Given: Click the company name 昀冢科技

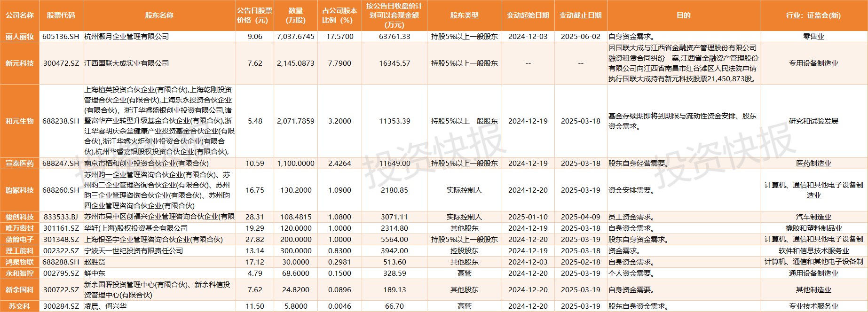Looking at the screenshot, I should point(20,190).
